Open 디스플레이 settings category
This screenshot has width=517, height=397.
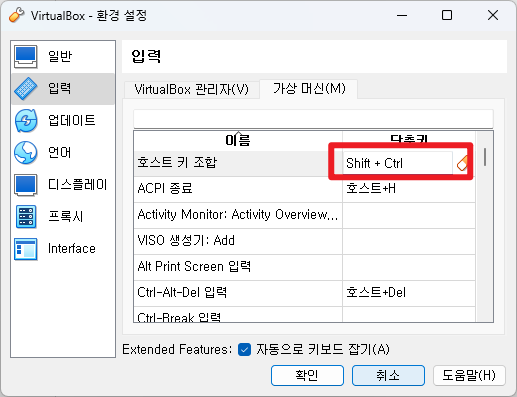tap(63, 185)
